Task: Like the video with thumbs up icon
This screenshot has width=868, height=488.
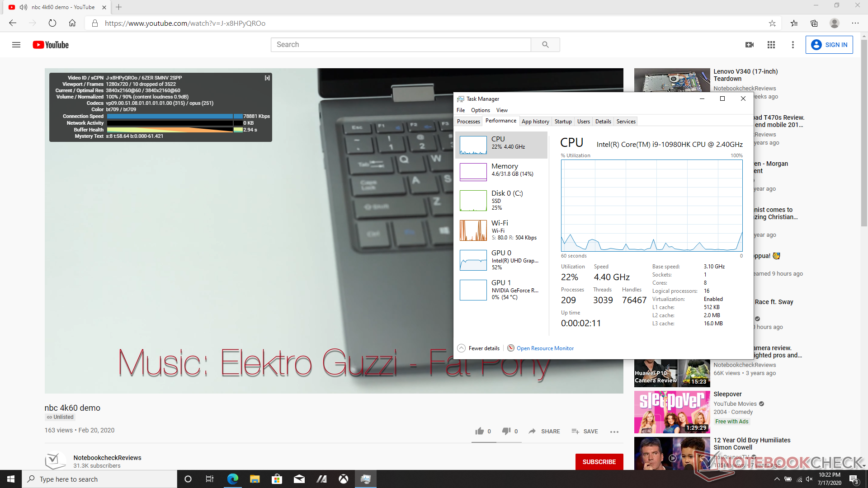Action: point(480,431)
